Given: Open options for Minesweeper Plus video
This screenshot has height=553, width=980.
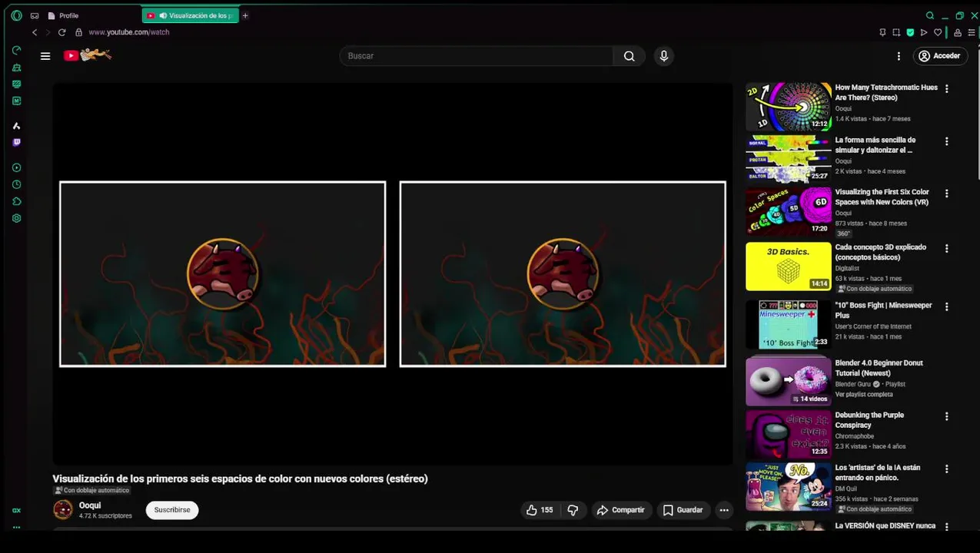Looking at the screenshot, I should pyautogui.click(x=946, y=306).
